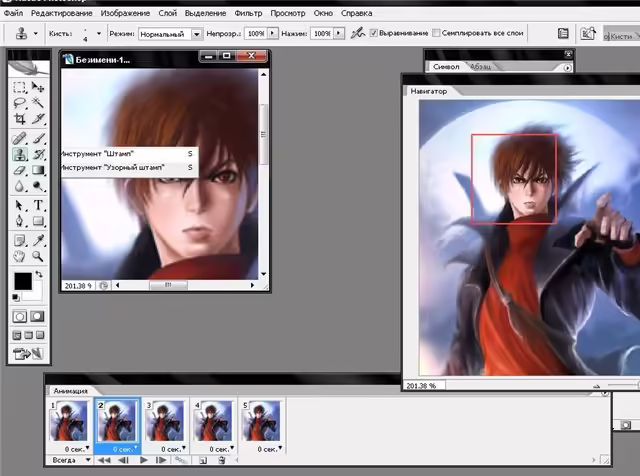Screen dimensions: 640x476
Task: Expand the Непрозр. opacity slider arrow
Action: click(273, 33)
